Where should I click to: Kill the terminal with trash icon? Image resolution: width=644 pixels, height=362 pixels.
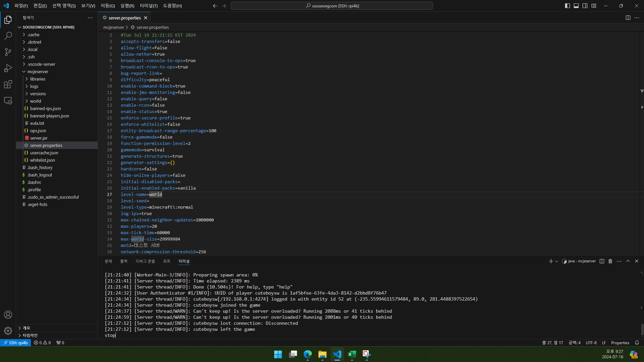(x=610, y=261)
